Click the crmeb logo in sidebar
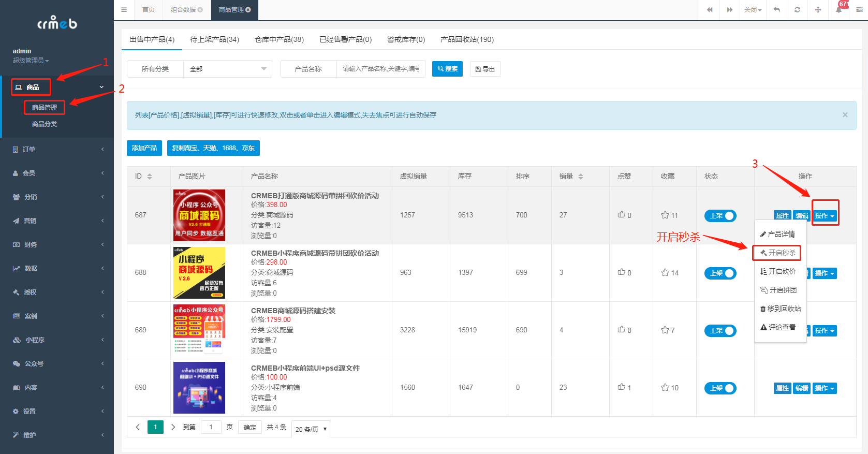The height and width of the screenshot is (454, 868). (57, 23)
